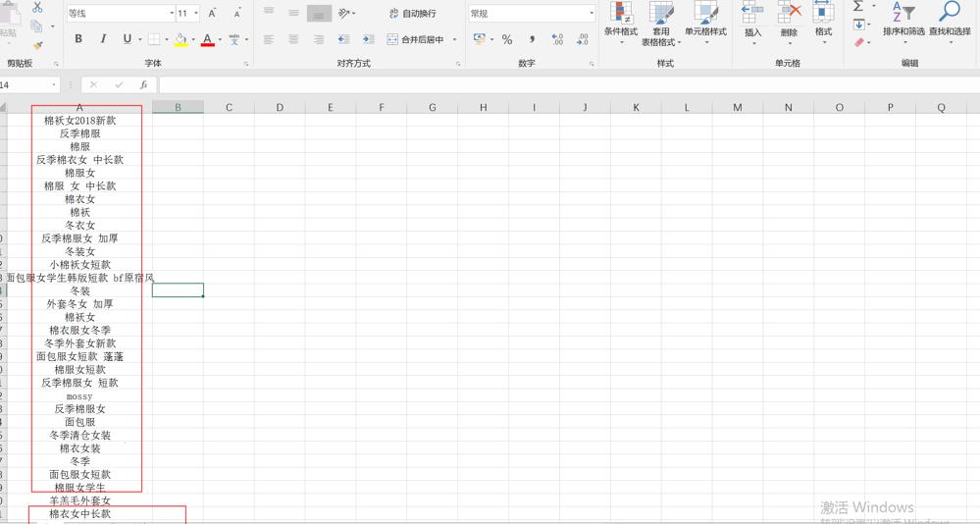This screenshot has width=980, height=524.
Task: Center text horizontally
Action: click(x=293, y=39)
